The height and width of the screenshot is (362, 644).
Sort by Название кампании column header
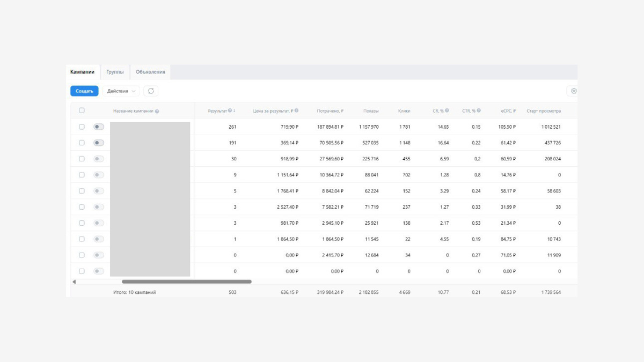coord(133,111)
